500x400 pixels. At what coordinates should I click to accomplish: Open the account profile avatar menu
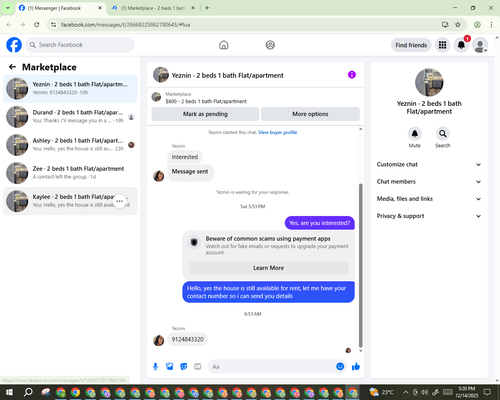pyautogui.click(x=480, y=45)
